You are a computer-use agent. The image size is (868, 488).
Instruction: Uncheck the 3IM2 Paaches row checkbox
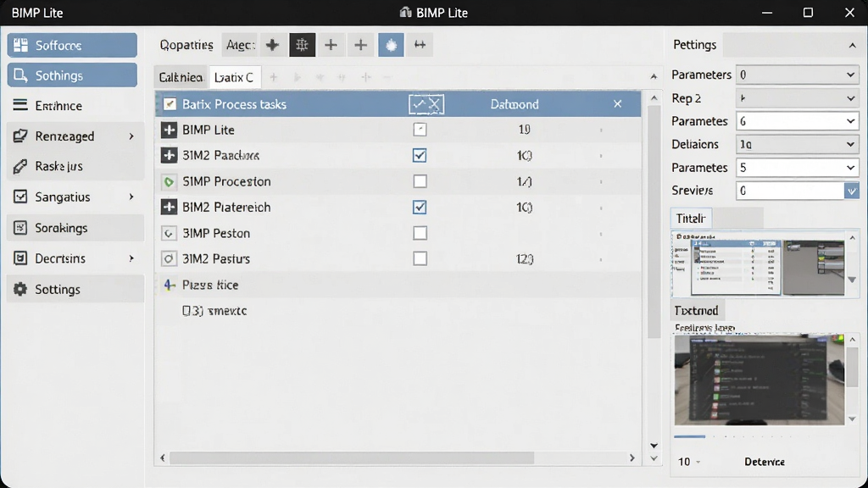420,156
